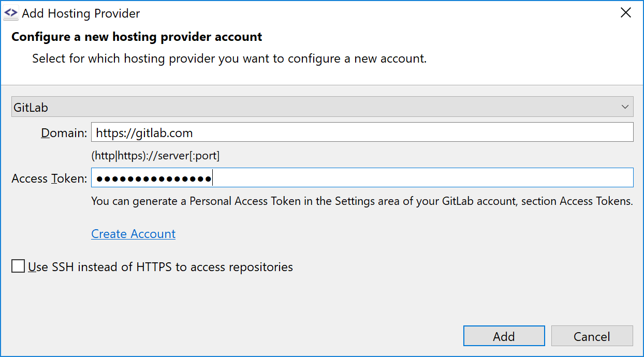The width and height of the screenshot is (644, 357).
Task: Toggle the 'Use SSH instead of HTTPS' checkbox
Action: [18, 266]
